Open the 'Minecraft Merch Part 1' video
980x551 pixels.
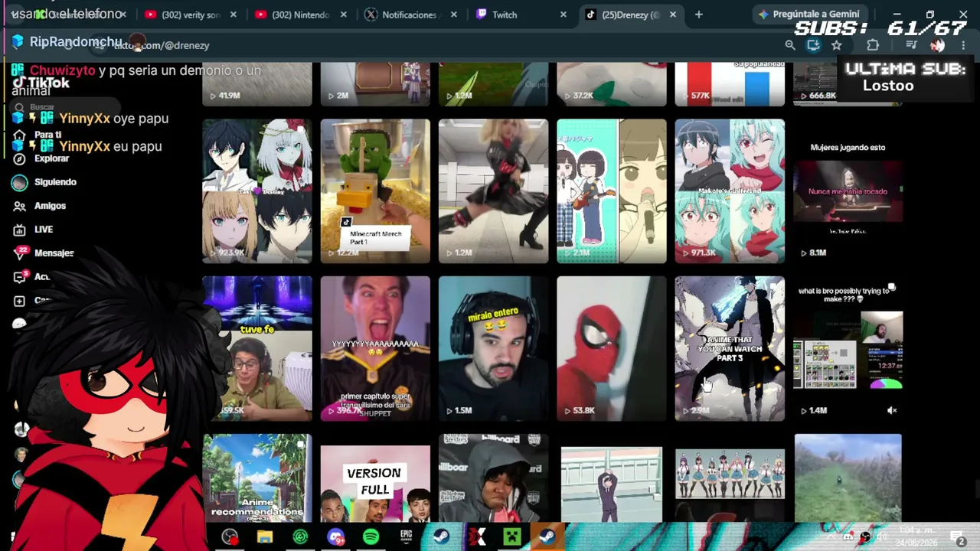coord(375,191)
